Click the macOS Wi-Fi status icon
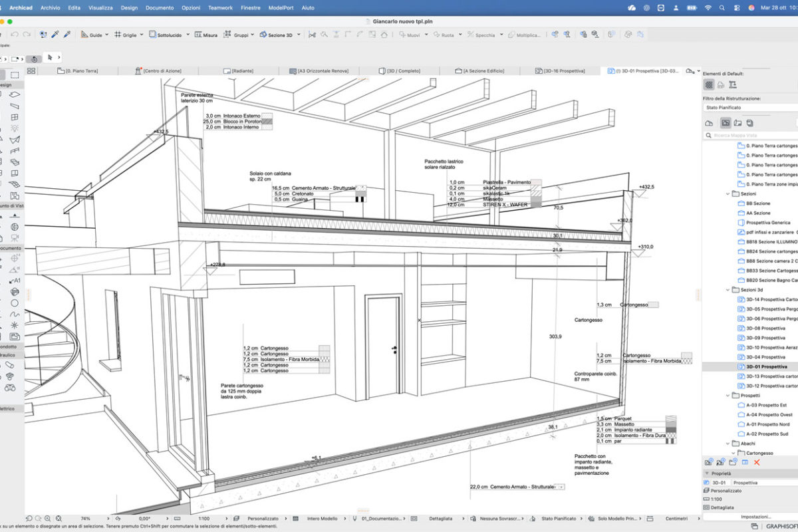 (708, 7)
